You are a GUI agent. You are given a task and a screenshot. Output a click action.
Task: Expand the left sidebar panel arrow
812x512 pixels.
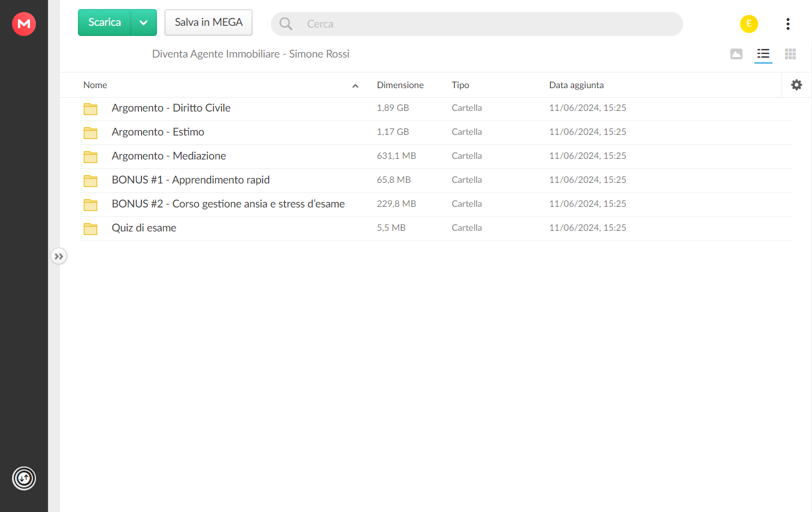(x=59, y=257)
